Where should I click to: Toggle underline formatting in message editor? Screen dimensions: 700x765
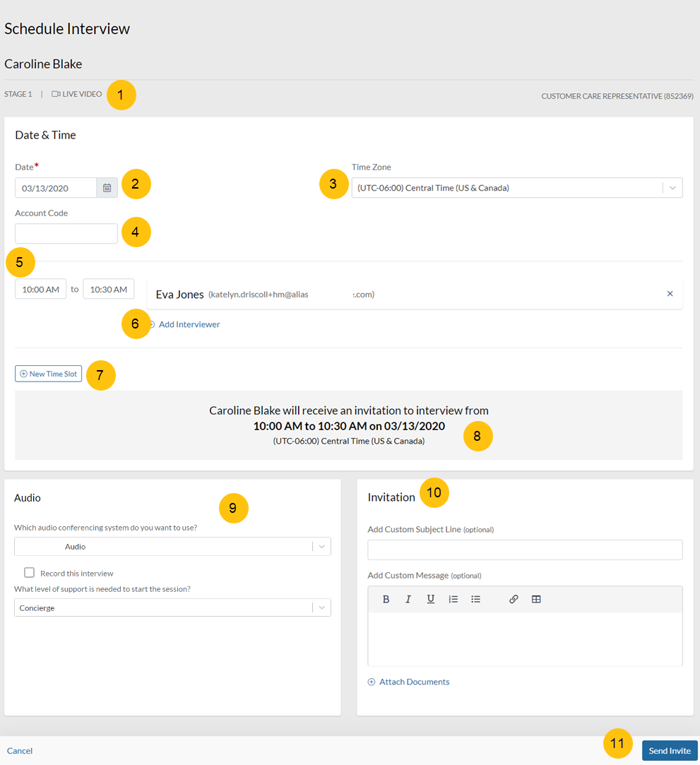point(430,599)
